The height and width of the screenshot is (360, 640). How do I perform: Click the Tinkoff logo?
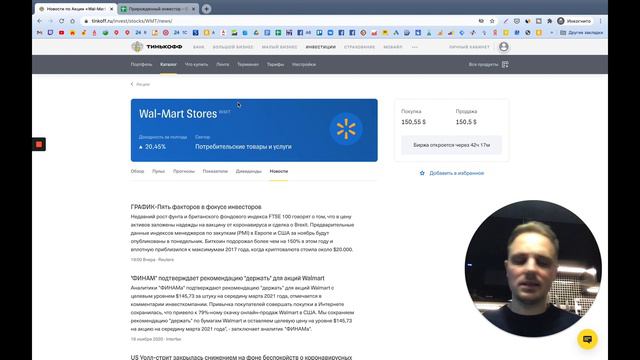[x=157, y=47]
